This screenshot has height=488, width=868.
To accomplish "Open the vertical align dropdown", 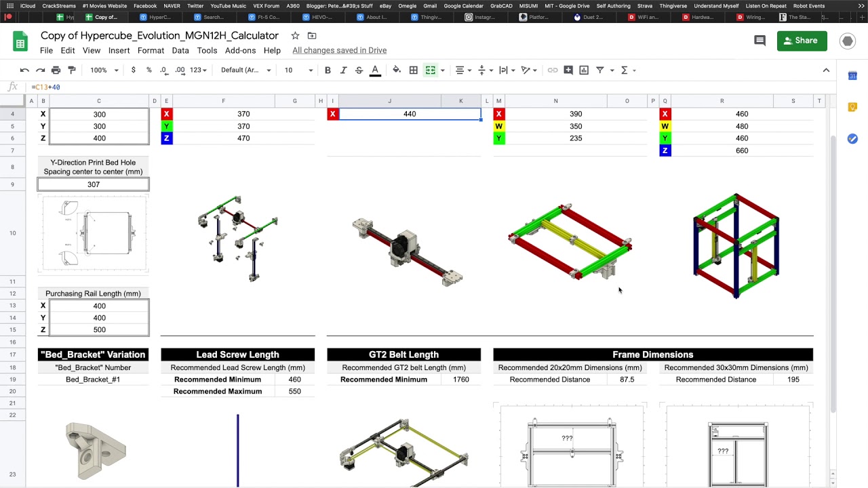I will [x=485, y=70].
